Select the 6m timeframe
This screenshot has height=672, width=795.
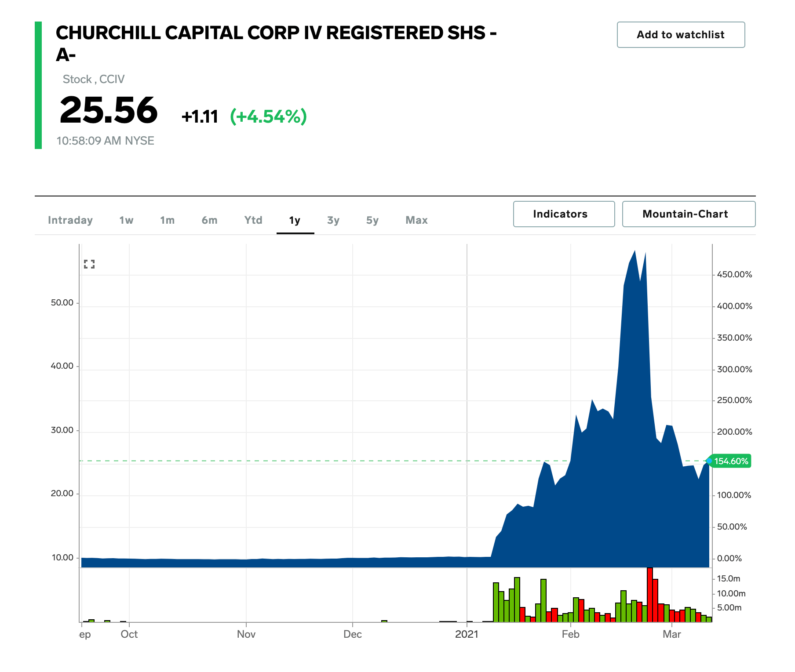(x=210, y=220)
